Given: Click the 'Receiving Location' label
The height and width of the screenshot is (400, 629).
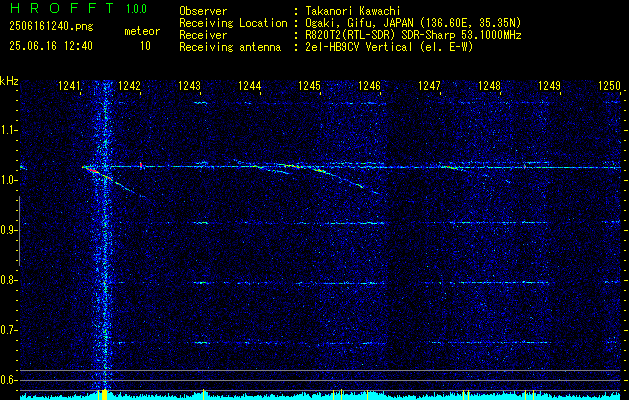Looking at the screenshot, I should tap(233, 23).
